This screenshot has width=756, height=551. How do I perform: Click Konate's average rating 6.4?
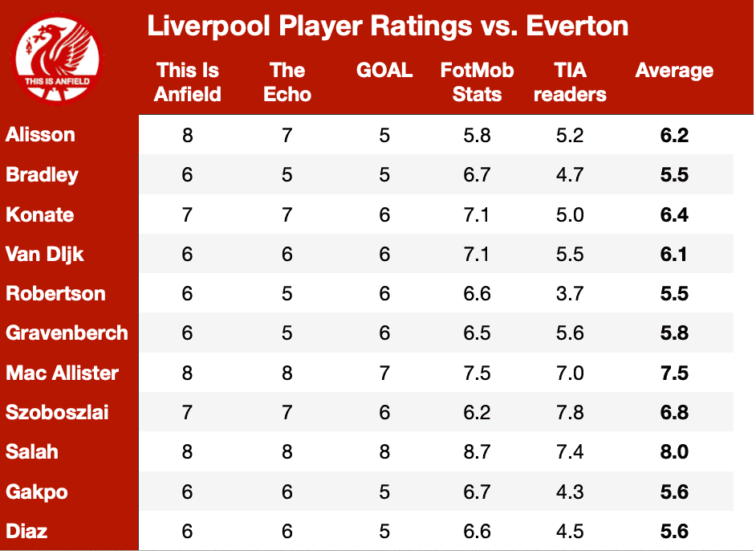tap(674, 214)
